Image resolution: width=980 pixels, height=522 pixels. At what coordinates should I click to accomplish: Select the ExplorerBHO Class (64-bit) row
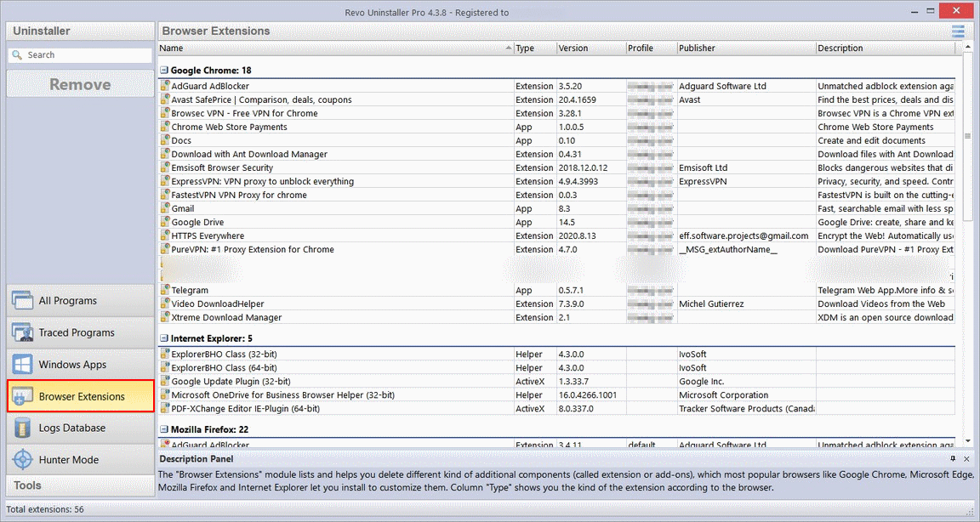coord(557,368)
